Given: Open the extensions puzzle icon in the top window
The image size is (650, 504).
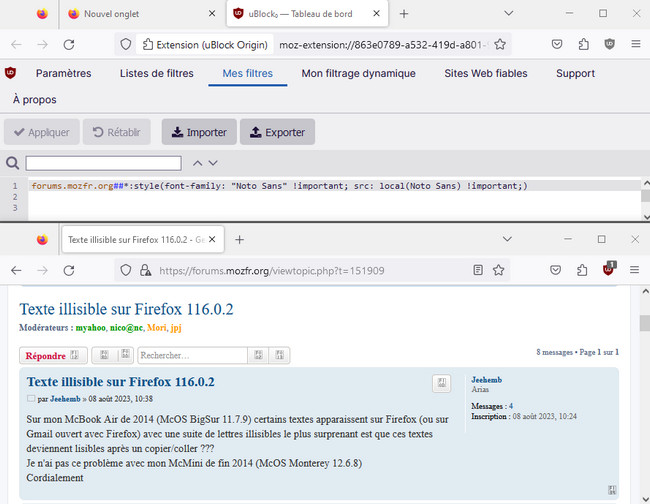Looking at the screenshot, I should 583,44.
